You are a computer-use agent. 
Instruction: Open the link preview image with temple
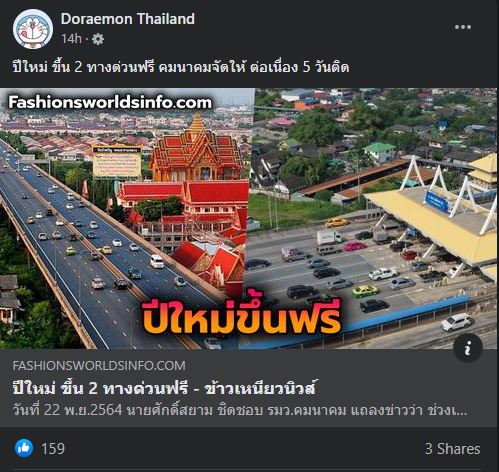248,218
